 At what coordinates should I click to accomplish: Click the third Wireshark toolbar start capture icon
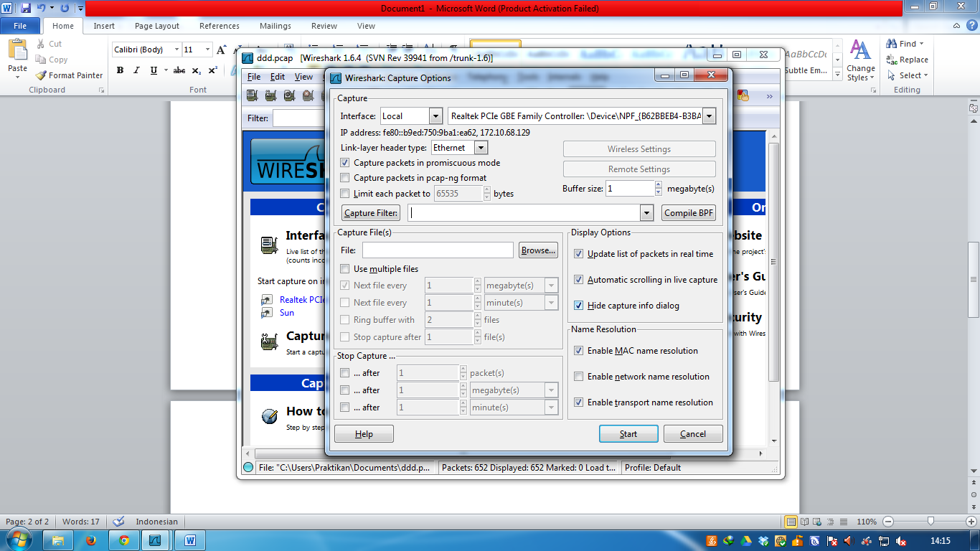coord(289,95)
